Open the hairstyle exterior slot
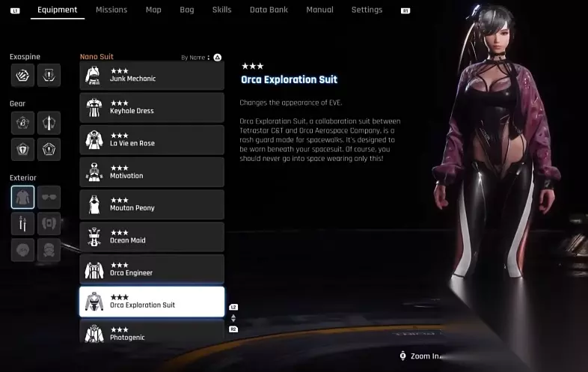588x372 pixels. (x=22, y=250)
